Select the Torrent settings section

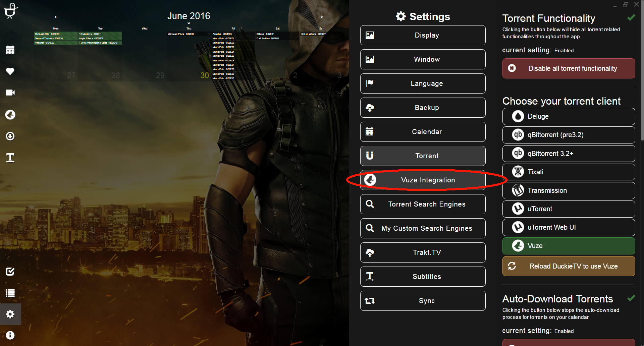(x=423, y=156)
